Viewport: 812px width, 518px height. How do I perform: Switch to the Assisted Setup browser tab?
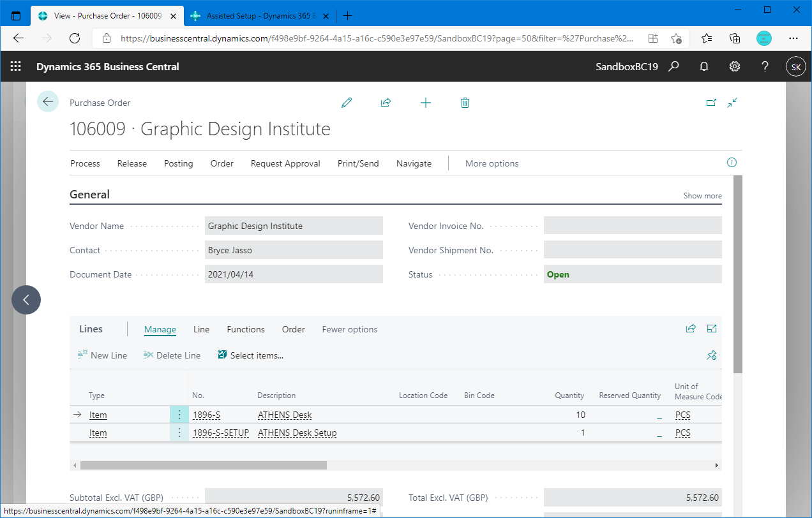tap(259, 15)
